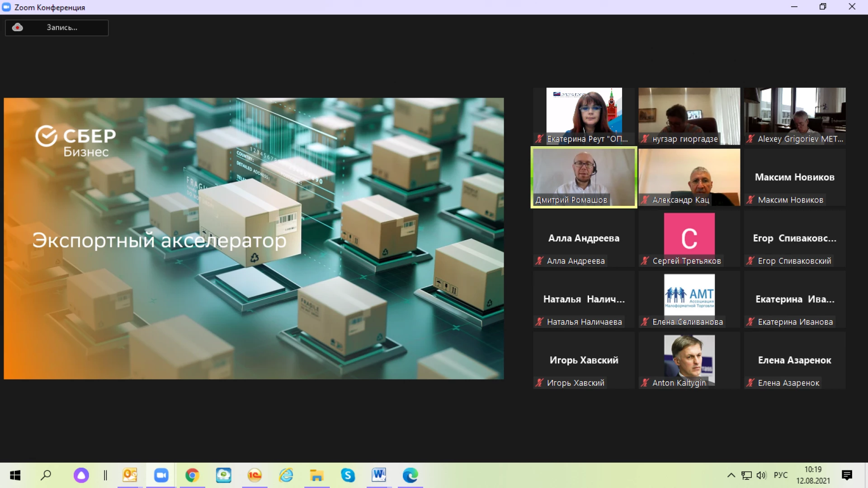Open Outlook from the taskbar
868x488 pixels.
[x=130, y=475]
